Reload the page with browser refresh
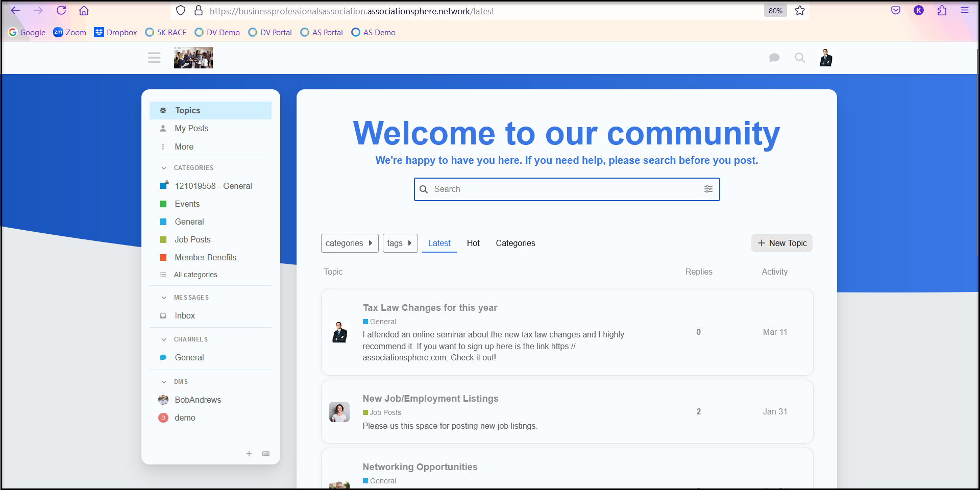The image size is (980, 490). [x=61, y=10]
